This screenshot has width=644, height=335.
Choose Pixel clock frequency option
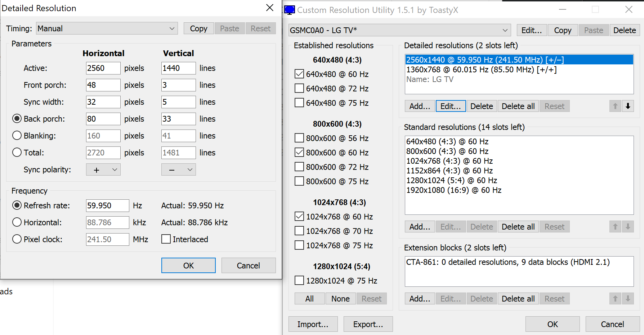tap(17, 239)
